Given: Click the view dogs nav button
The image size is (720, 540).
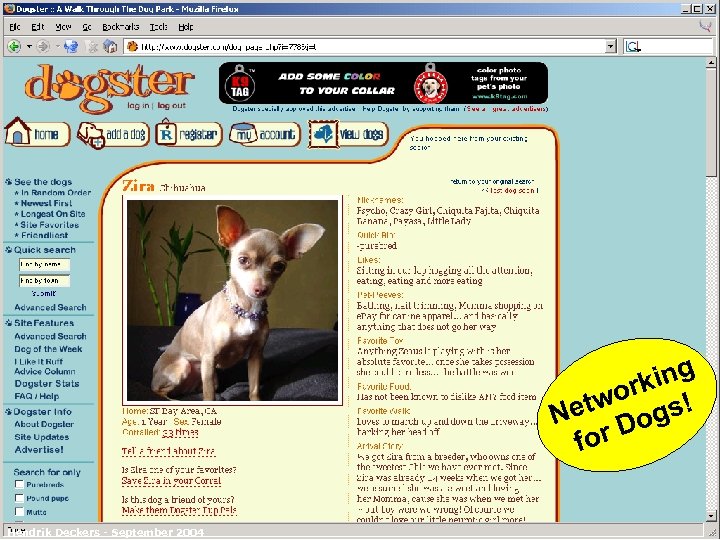Looking at the screenshot, I should 349,134.
